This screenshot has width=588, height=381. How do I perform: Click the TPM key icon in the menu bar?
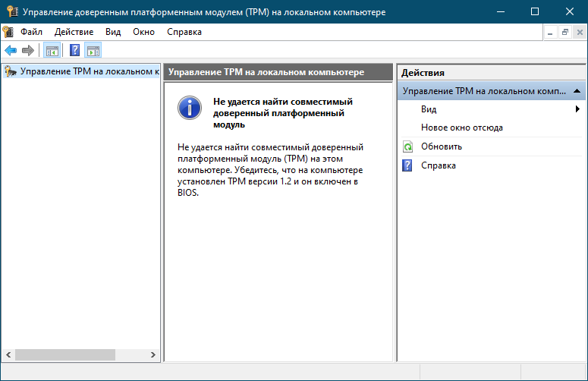pos(8,32)
